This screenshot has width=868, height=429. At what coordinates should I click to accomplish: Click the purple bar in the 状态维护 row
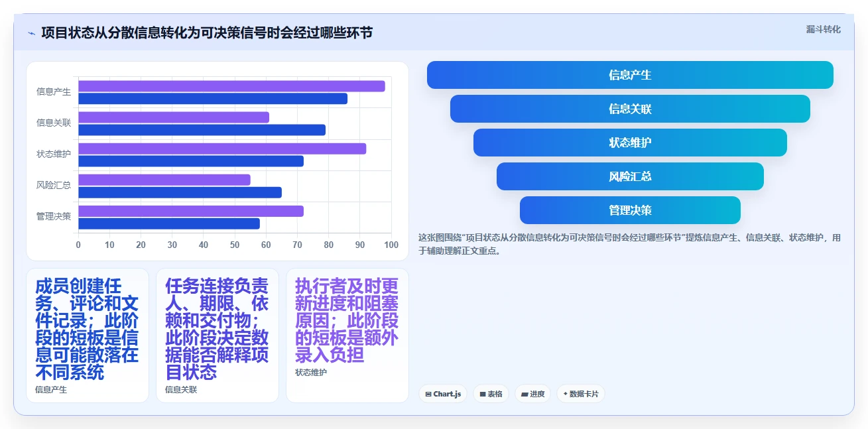222,149
